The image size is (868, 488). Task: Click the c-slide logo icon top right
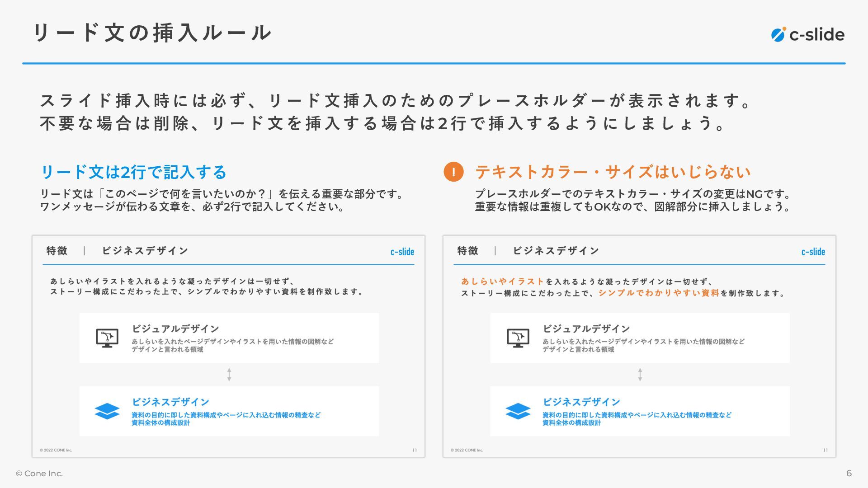point(778,34)
